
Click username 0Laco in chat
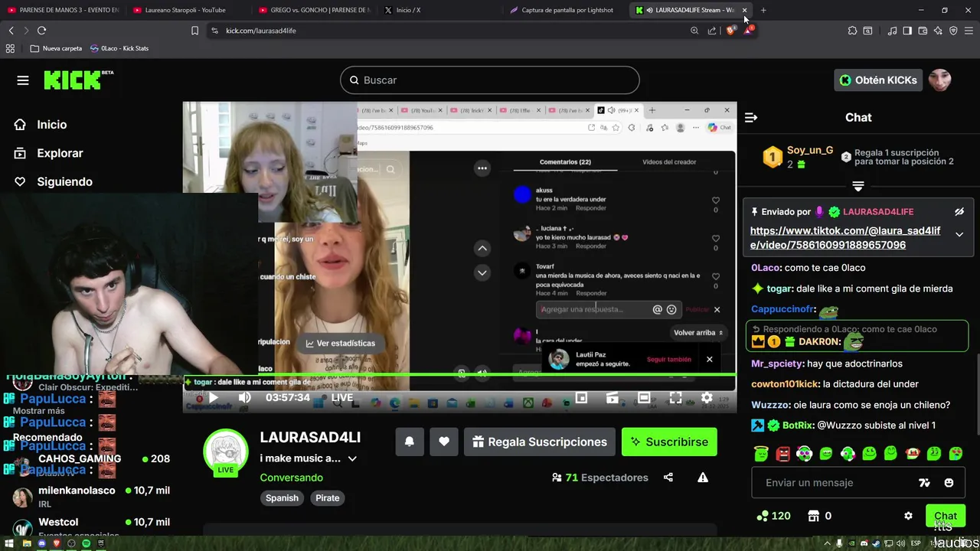click(765, 268)
